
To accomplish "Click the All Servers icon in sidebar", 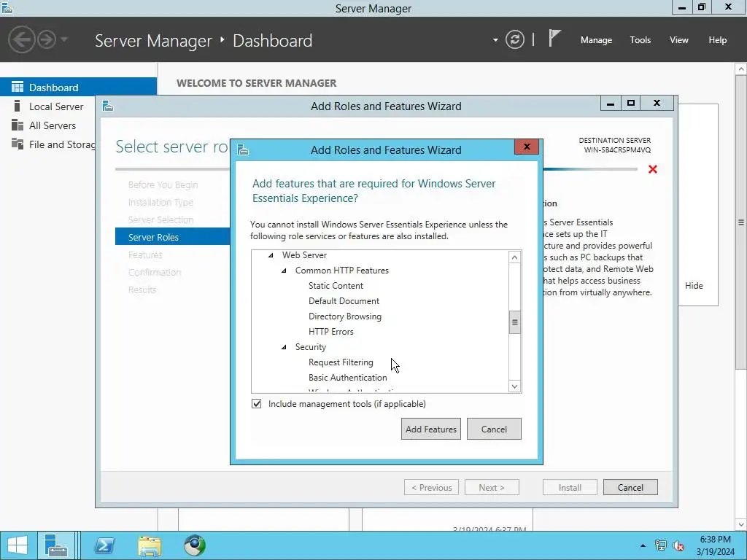I will pyautogui.click(x=18, y=125).
